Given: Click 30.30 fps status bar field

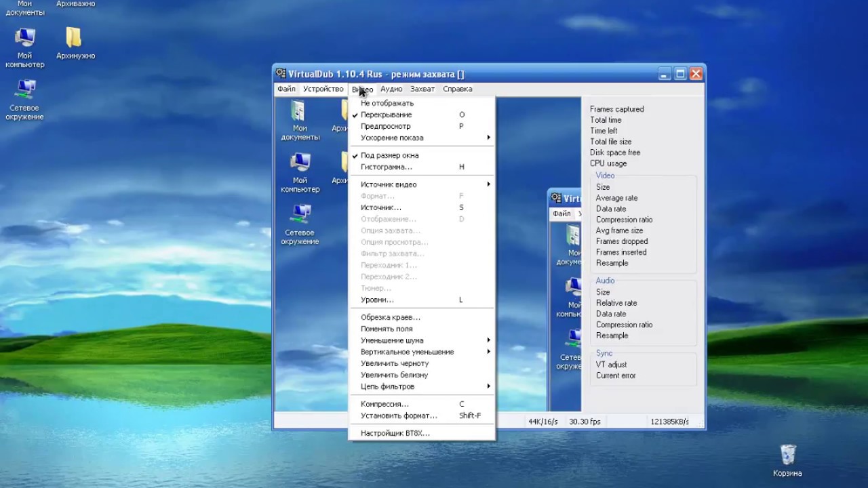Looking at the screenshot, I should (585, 422).
